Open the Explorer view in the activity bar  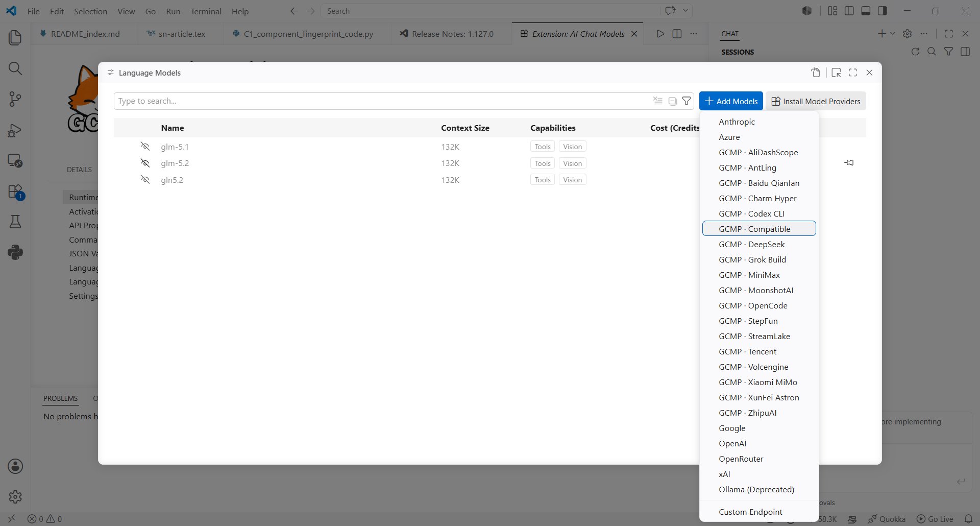pyautogui.click(x=15, y=38)
